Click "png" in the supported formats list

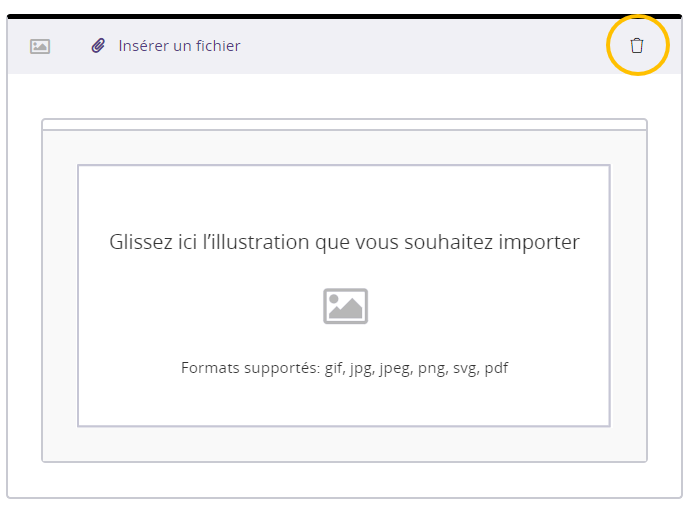(x=431, y=368)
